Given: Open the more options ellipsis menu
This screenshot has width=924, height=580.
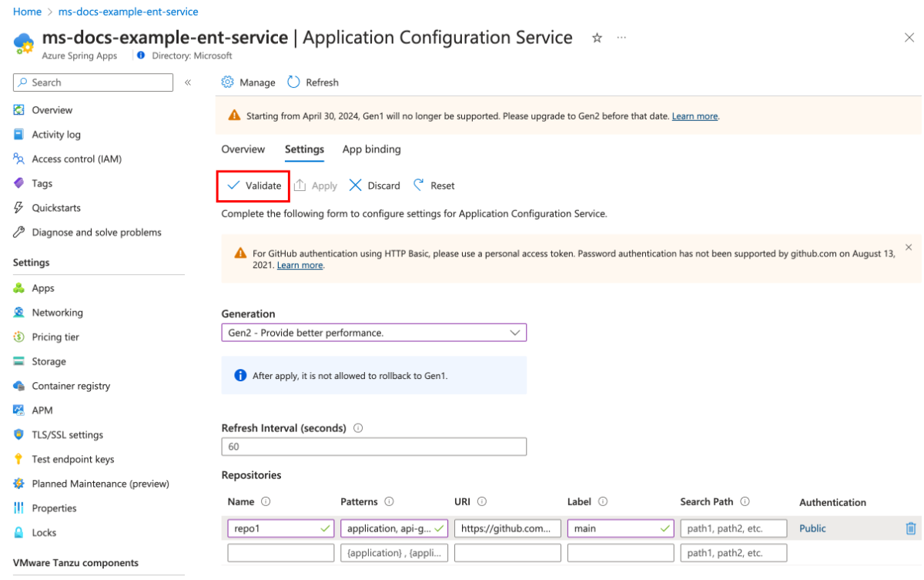Looking at the screenshot, I should tap(621, 38).
